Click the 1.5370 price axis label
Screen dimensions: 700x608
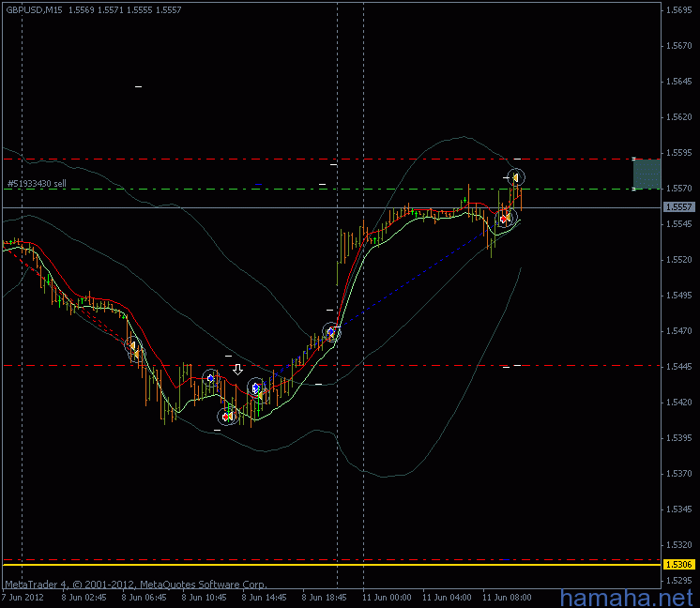tap(679, 474)
